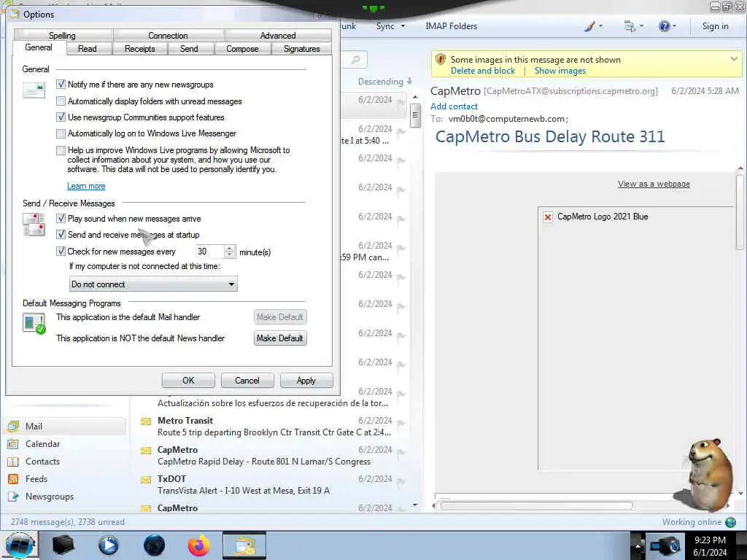Expand the paintbrush icon dropdown arrow
Viewport: 747px width, 560px height.
(600, 26)
